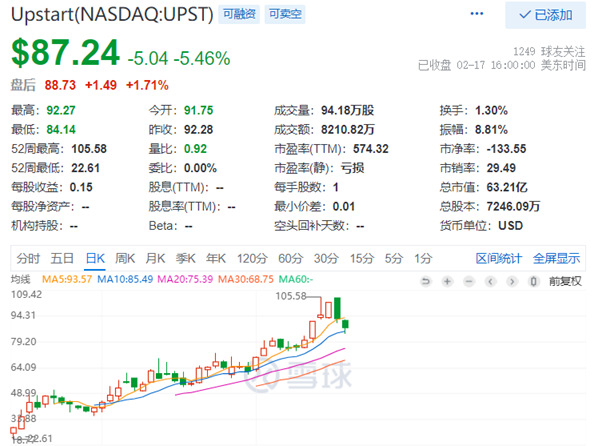The height and width of the screenshot is (446, 610).
Task: Click the MA30:68.75 indicator label
Action: tap(246, 279)
